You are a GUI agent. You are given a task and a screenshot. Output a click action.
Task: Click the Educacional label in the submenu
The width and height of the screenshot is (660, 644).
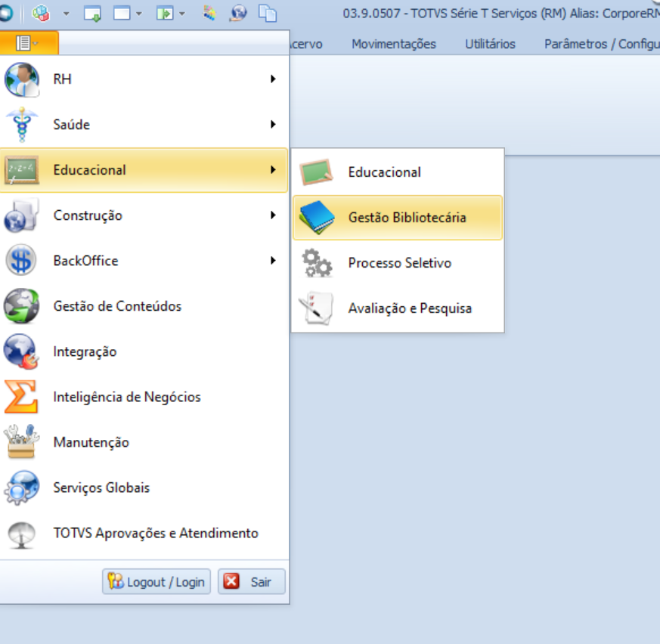tap(384, 172)
